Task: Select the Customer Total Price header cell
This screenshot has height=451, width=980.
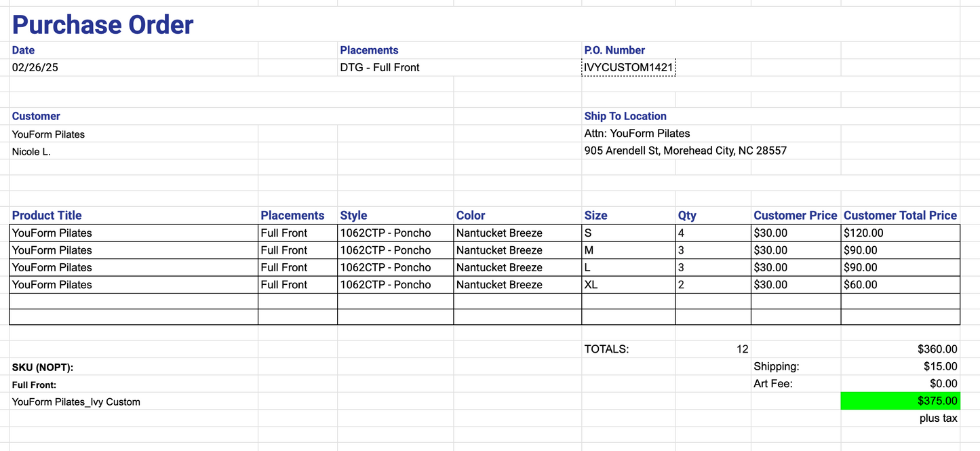Action: pos(900,216)
